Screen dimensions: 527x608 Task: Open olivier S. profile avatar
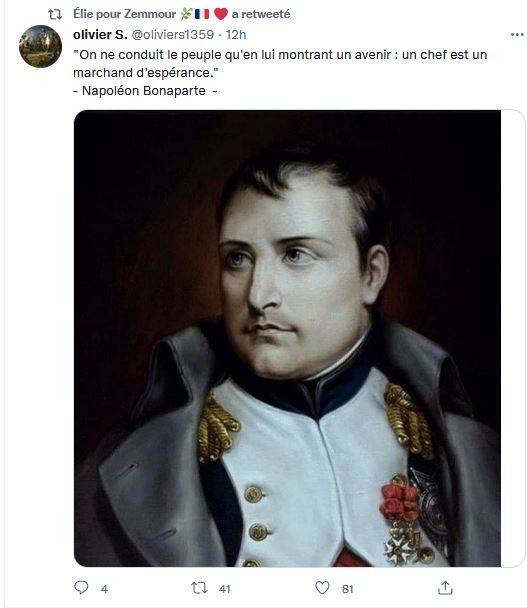[x=40, y=47]
